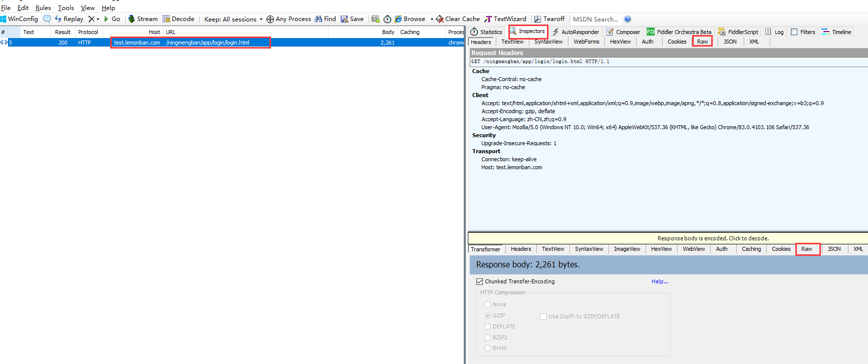Select the request WebForms inspector tab
868x364 pixels.
coord(586,42)
